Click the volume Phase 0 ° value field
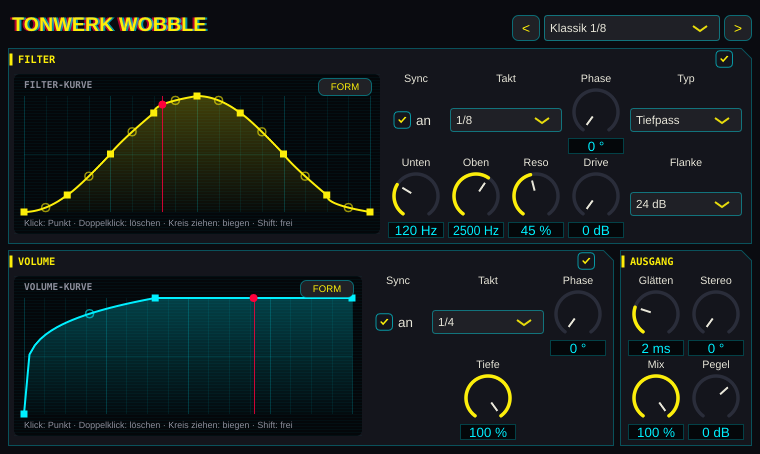 pyautogui.click(x=578, y=348)
